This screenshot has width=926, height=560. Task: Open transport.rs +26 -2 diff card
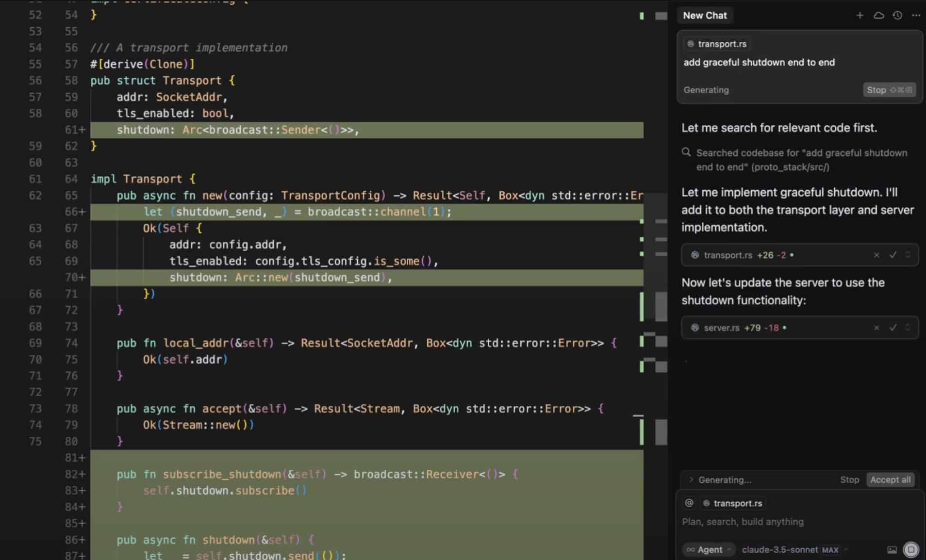[800, 255]
